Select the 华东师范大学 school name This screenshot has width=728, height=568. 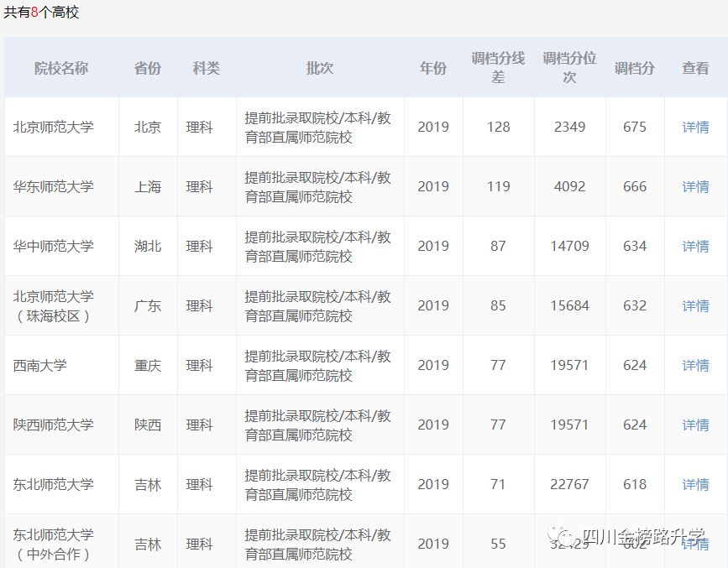point(54,186)
